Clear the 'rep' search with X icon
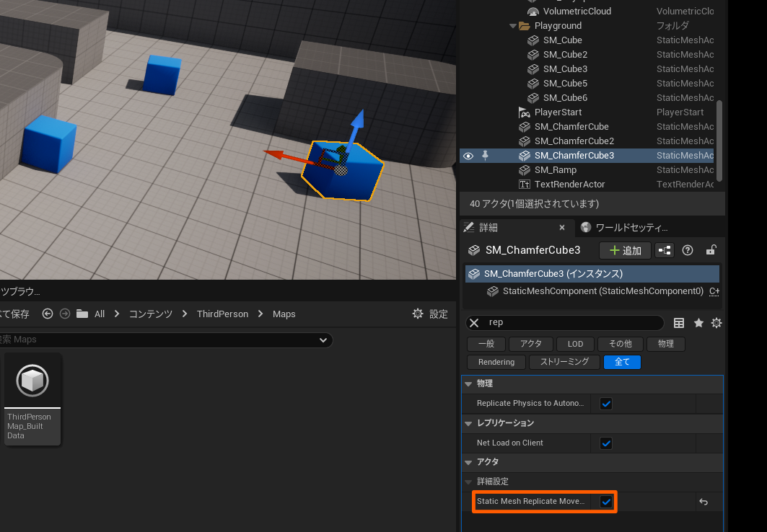 click(x=474, y=323)
